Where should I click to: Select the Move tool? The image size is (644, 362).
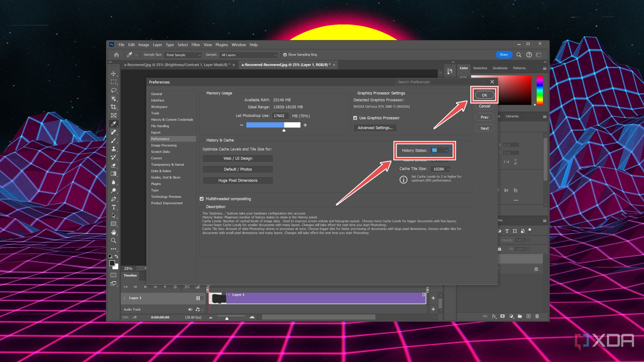114,74
